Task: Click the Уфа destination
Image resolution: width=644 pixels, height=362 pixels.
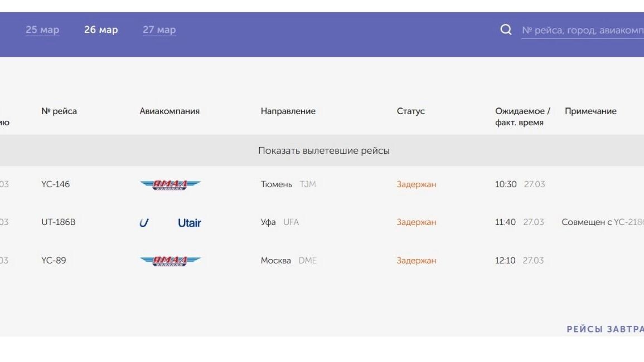Action: click(x=268, y=222)
